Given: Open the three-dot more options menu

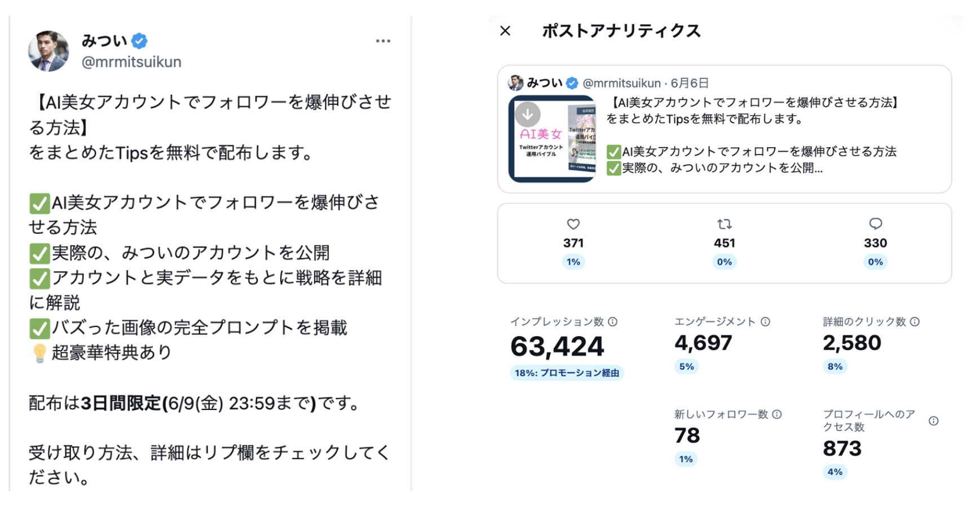Looking at the screenshot, I should click(x=383, y=41).
